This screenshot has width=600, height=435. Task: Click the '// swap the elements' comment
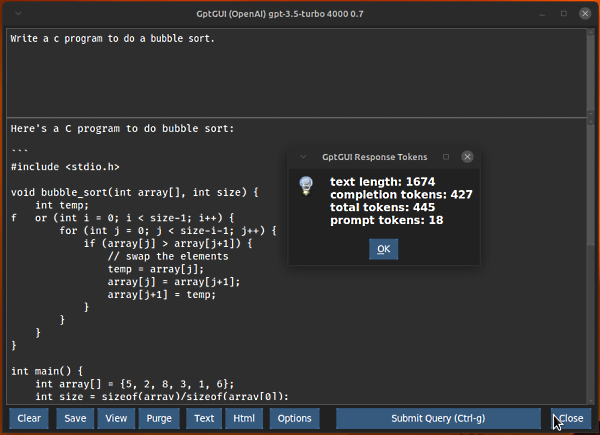[168, 256]
